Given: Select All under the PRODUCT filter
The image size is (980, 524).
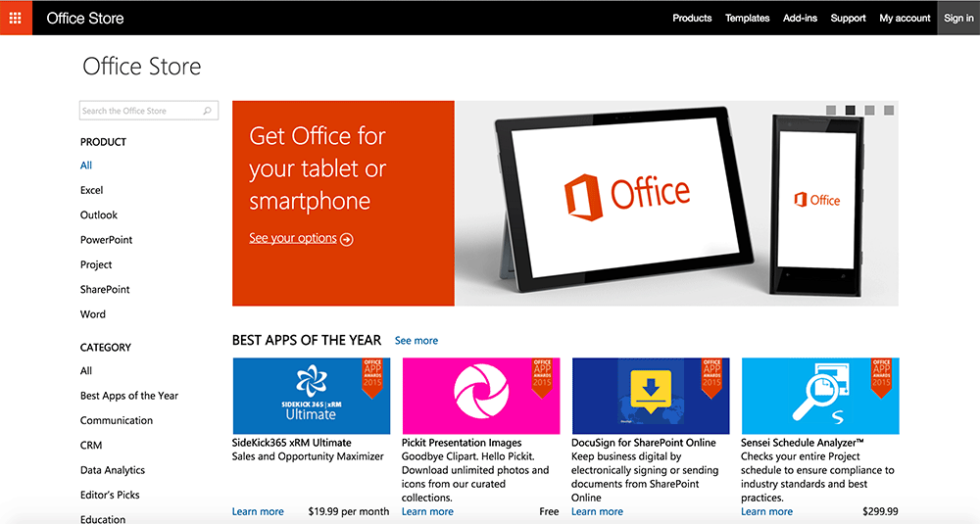Looking at the screenshot, I should pyautogui.click(x=86, y=166).
